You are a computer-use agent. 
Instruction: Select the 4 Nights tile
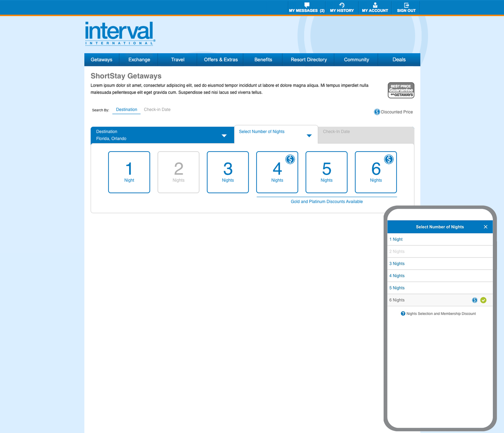pos(277,172)
